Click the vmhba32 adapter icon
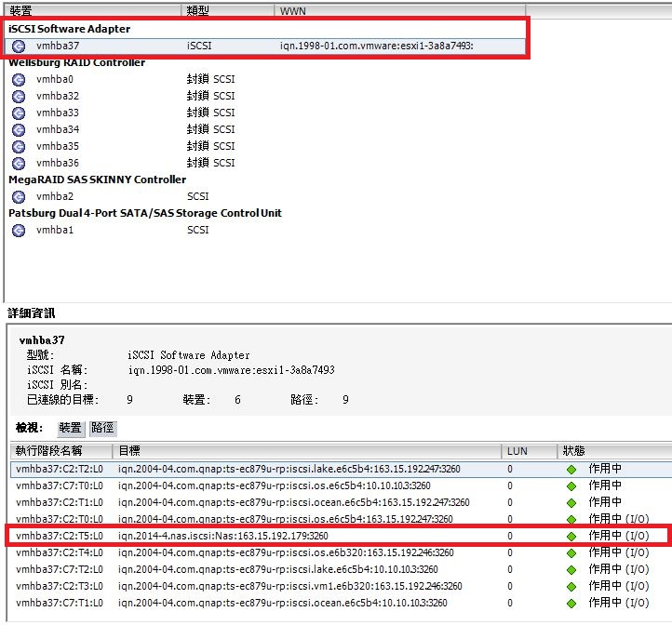This screenshot has width=672, height=625. tap(19, 96)
